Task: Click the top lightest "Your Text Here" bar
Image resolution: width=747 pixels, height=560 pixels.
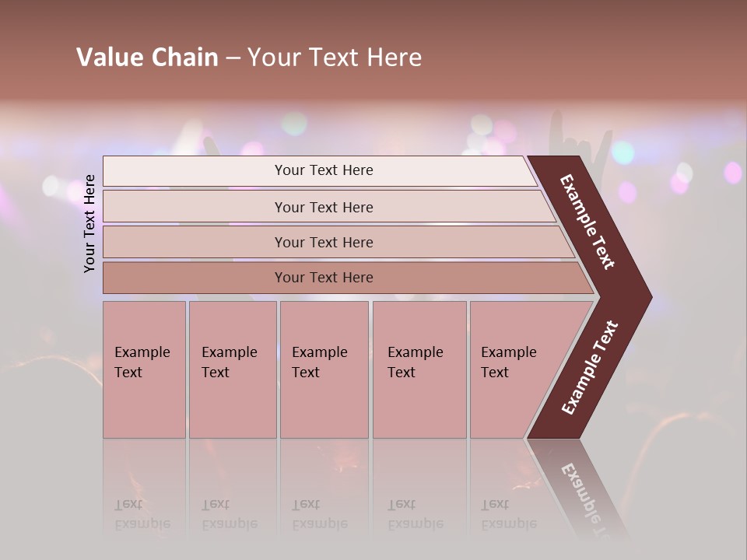Action: click(323, 170)
